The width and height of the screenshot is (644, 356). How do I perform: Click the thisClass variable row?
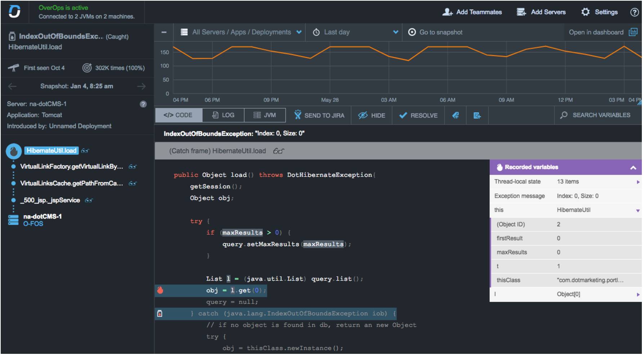566,280
